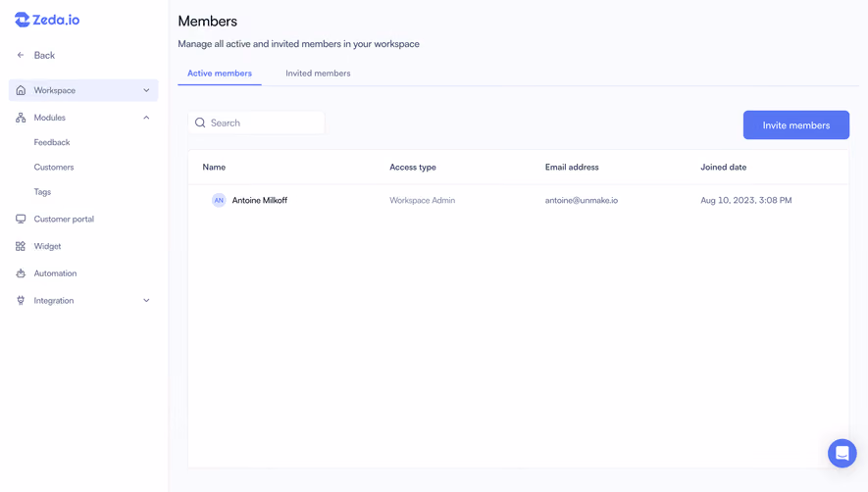Click the Invite members button
This screenshot has height=492, width=868.
796,125
